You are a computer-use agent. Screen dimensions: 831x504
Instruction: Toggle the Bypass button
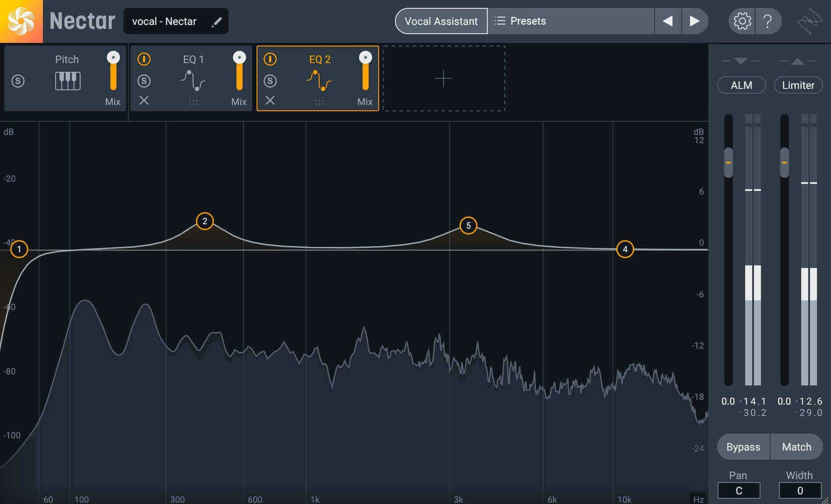pyautogui.click(x=743, y=447)
